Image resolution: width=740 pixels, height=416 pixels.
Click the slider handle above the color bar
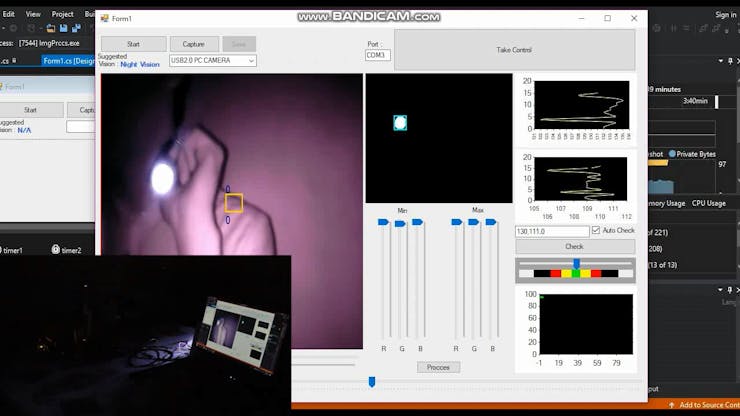pyautogui.click(x=576, y=263)
